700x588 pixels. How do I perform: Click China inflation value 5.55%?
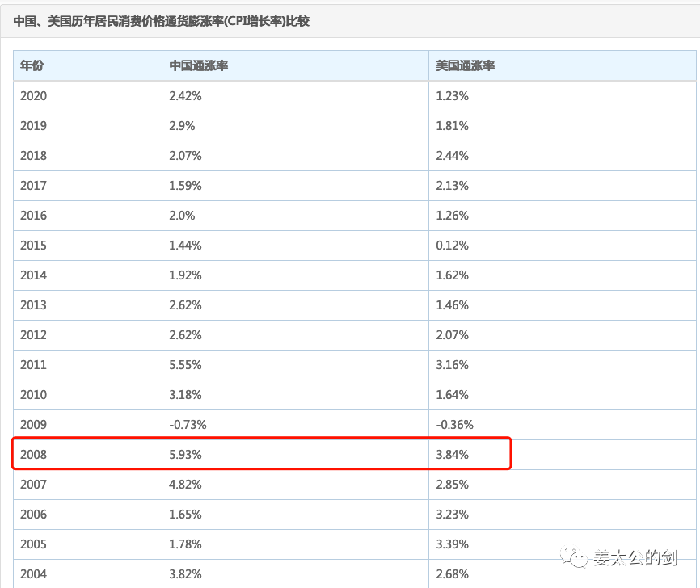(185, 365)
